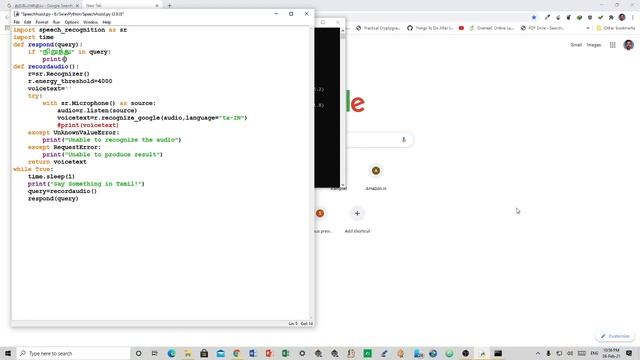Click the shield extension icon in Chrome toolbar
This screenshot has height=360, width=640.
point(590,18)
